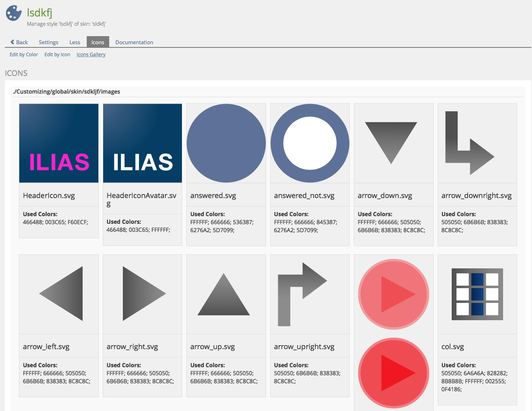Select the arrow_right.svg triangle icon
Image resolution: width=532 pixels, height=411 pixels.
coord(143,294)
